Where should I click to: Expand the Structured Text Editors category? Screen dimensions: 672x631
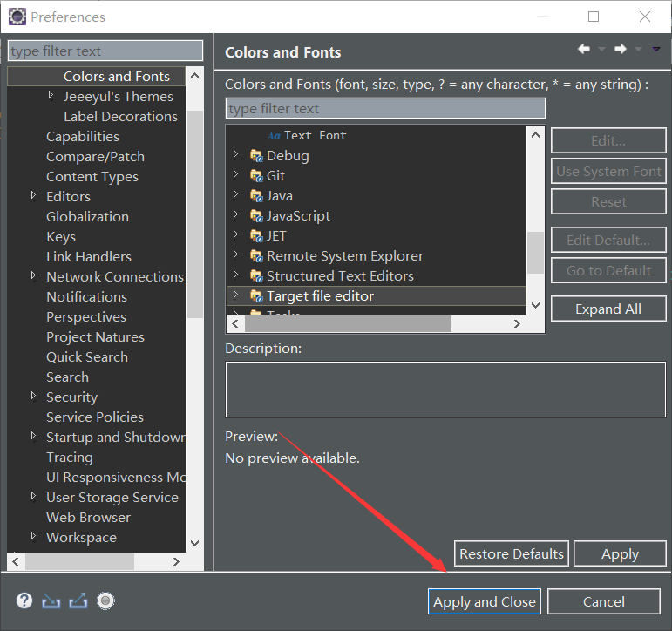pos(235,274)
